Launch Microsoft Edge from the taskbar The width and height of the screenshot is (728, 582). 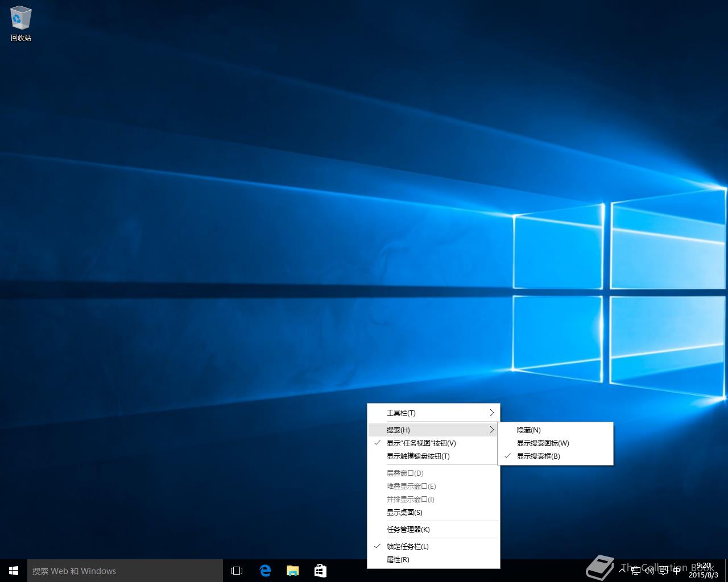pyautogui.click(x=265, y=571)
